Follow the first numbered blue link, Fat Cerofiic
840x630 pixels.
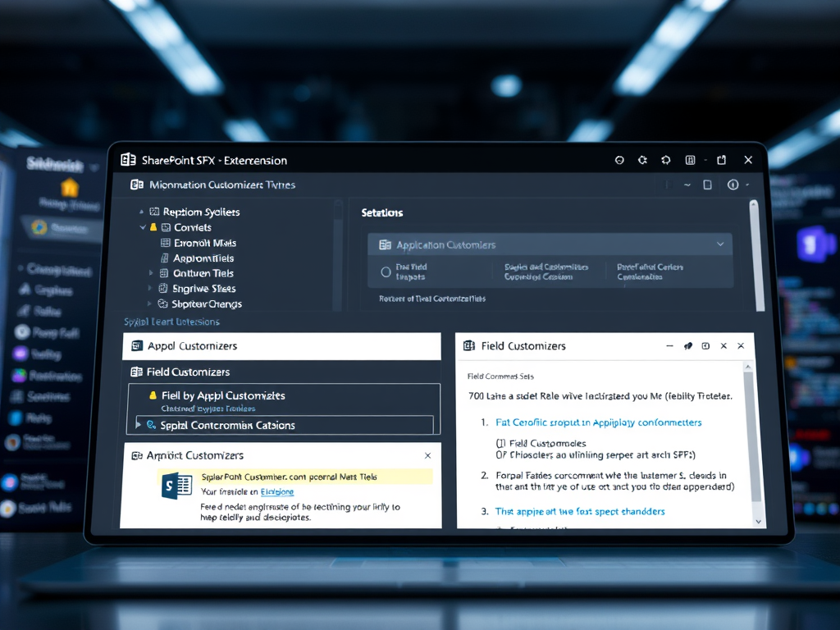tap(598, 422)
